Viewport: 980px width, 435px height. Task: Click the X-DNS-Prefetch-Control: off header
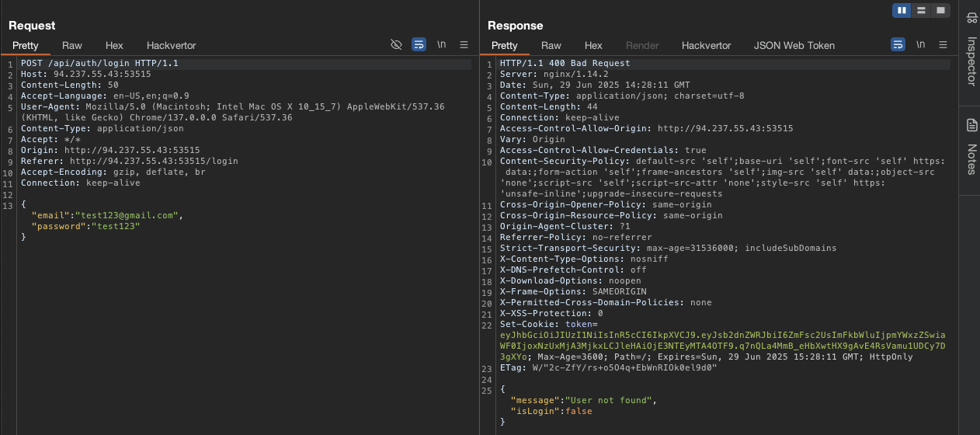[x=573, y=270]
